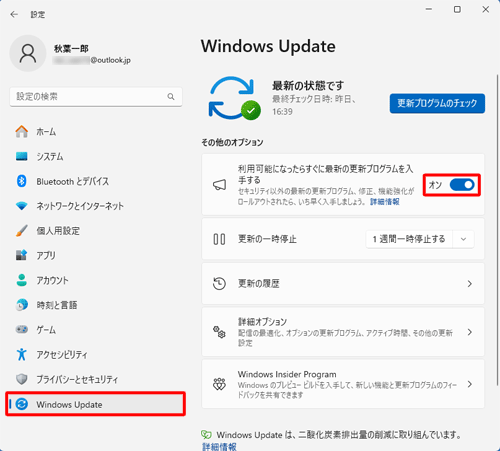
Task: Click the ゲーム controller icon
Action: tap(22, 329)
